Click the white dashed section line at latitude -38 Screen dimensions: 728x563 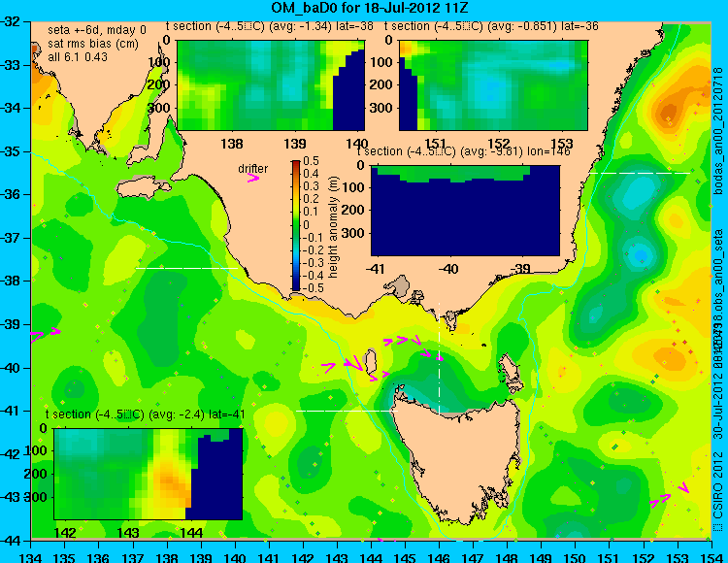tap(186, 268)
